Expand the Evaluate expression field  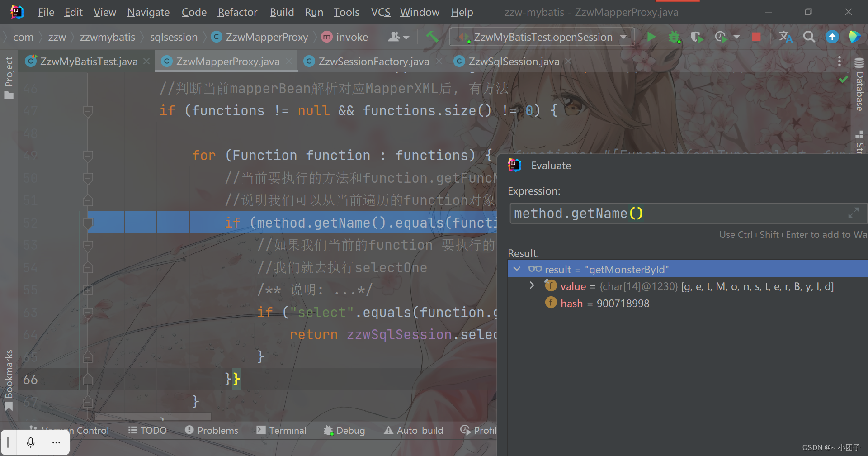tap(853, 213)
